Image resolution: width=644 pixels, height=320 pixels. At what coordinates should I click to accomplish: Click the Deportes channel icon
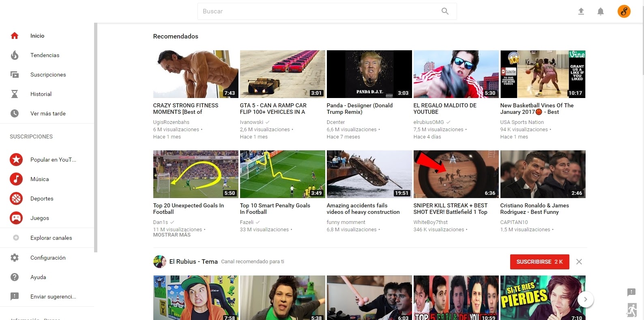point(16,198)
